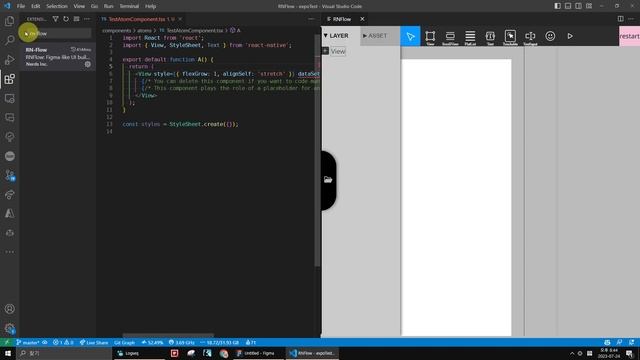Open errors and warnings status item

point(63,342)
